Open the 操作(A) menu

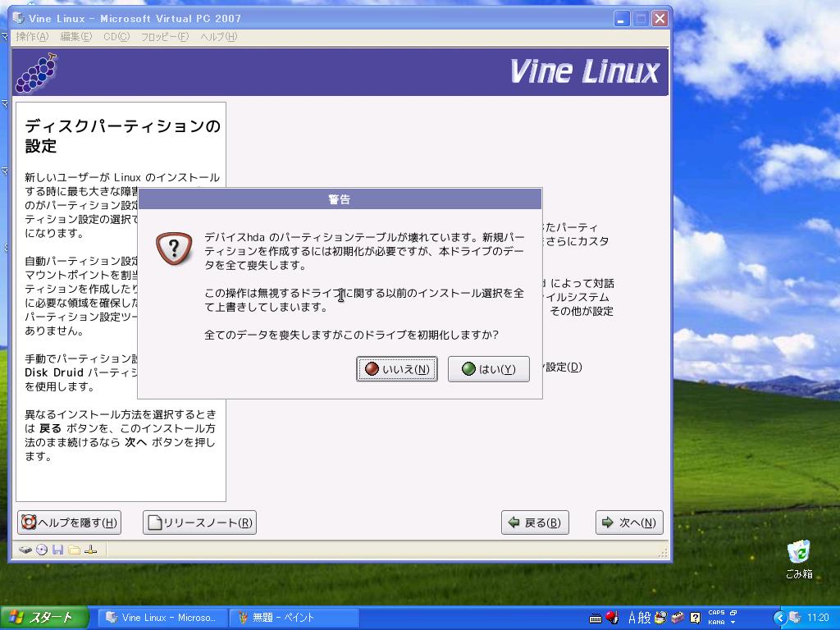pyautogui.click(x=32, y=37)
